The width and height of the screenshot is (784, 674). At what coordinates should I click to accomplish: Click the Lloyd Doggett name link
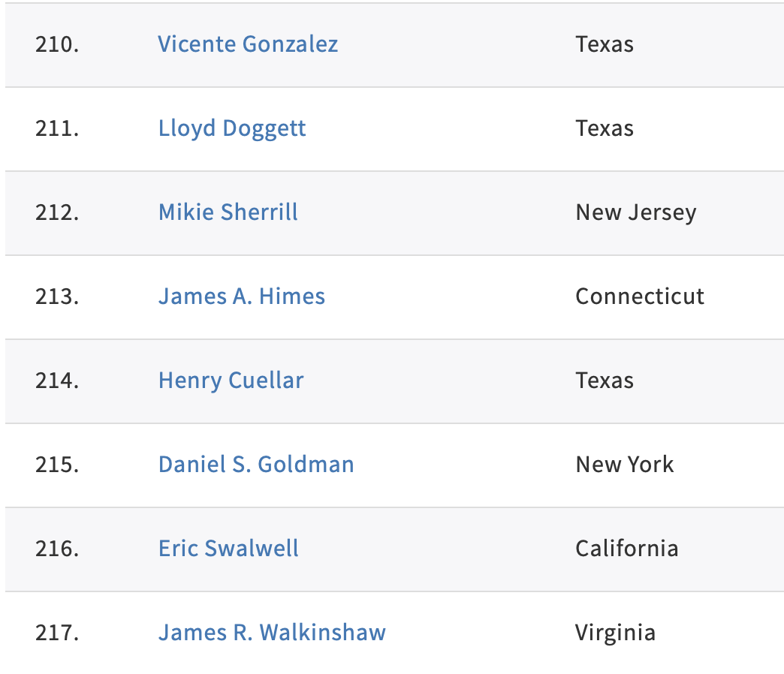point(232,128)
